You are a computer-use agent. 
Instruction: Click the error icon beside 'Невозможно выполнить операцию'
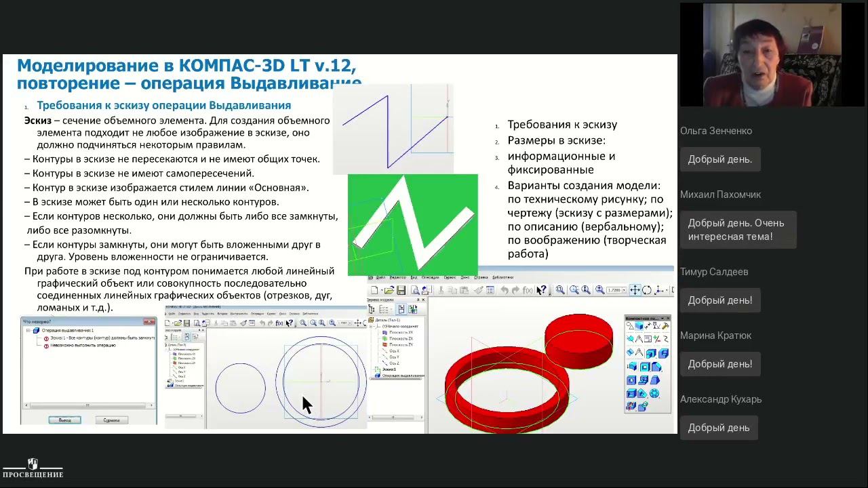(x=46, y=346)
